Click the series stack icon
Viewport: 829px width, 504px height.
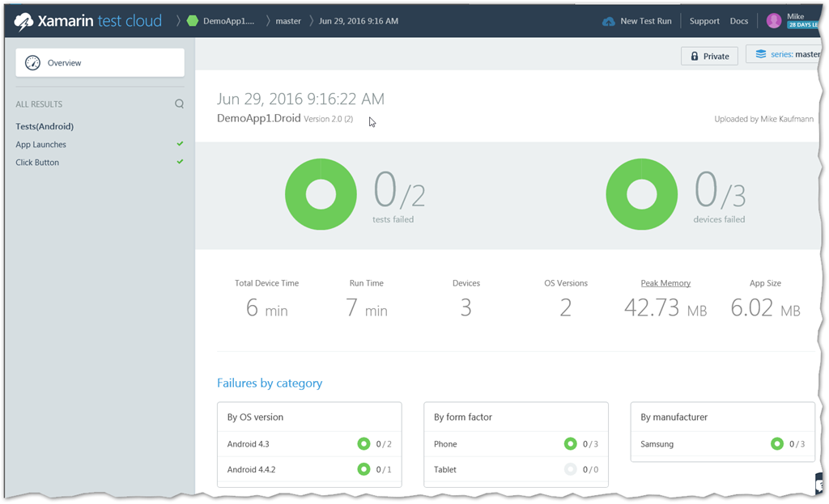[x=760, y=54]
